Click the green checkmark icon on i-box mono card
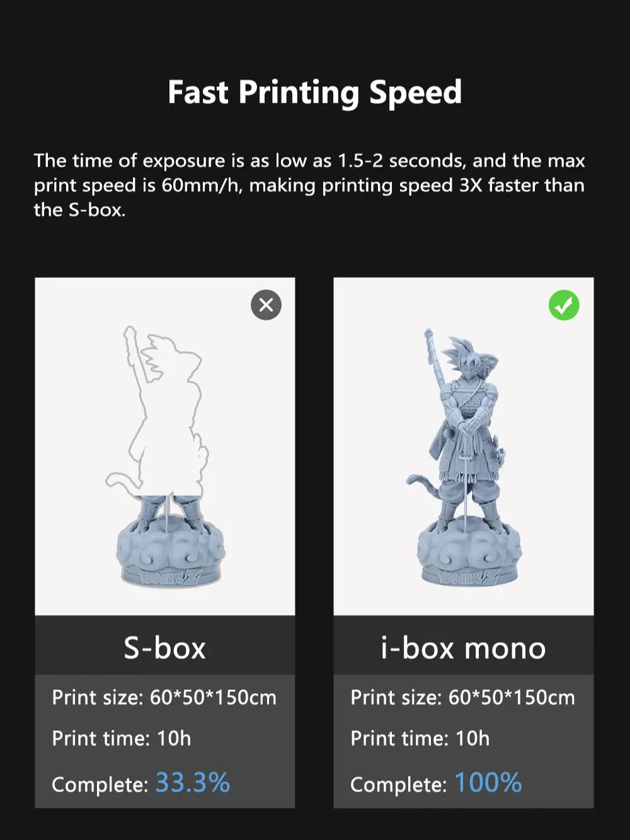Viewport: 630px width, 840px height. point(564,305)
